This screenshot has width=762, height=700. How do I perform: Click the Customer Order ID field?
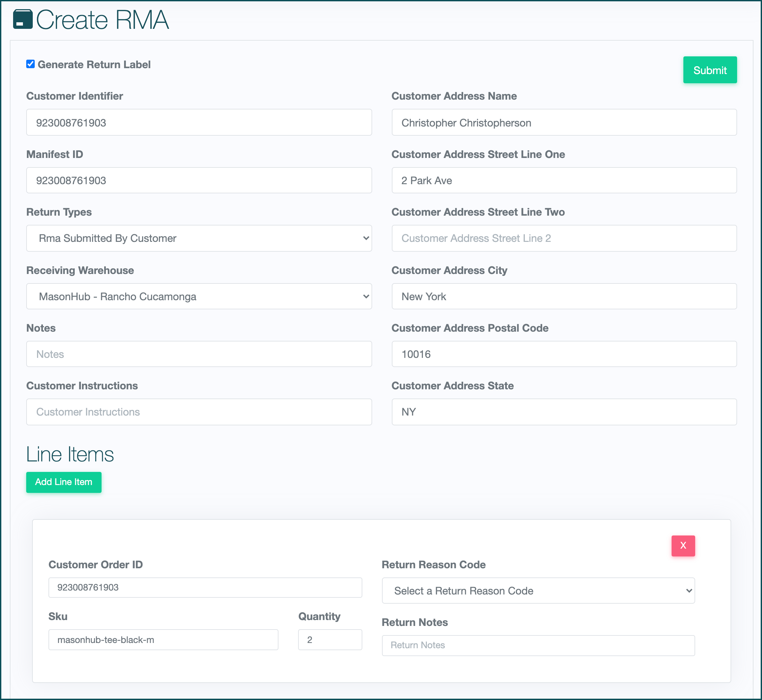click(205, 588)
